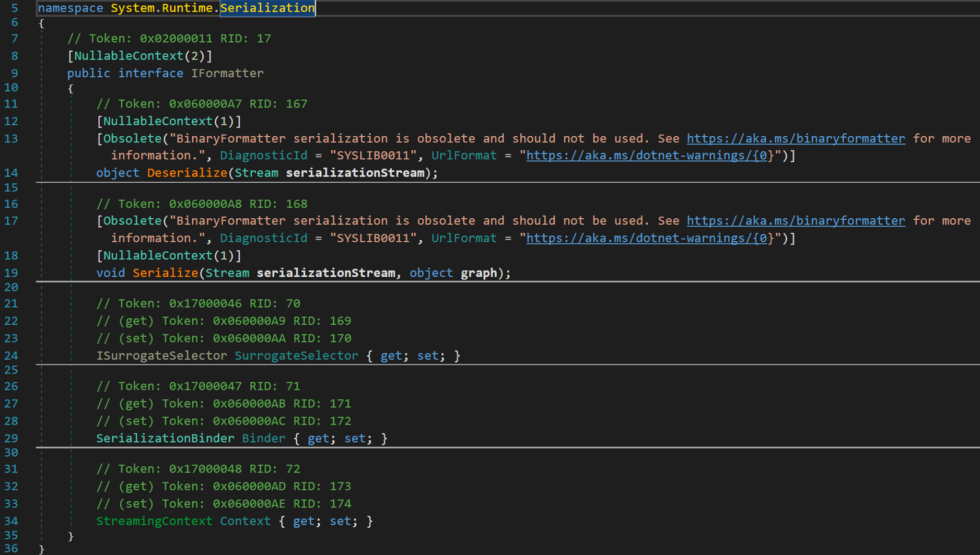Click the ISurrogateSelector type on line 24

[x=161, y=356]
